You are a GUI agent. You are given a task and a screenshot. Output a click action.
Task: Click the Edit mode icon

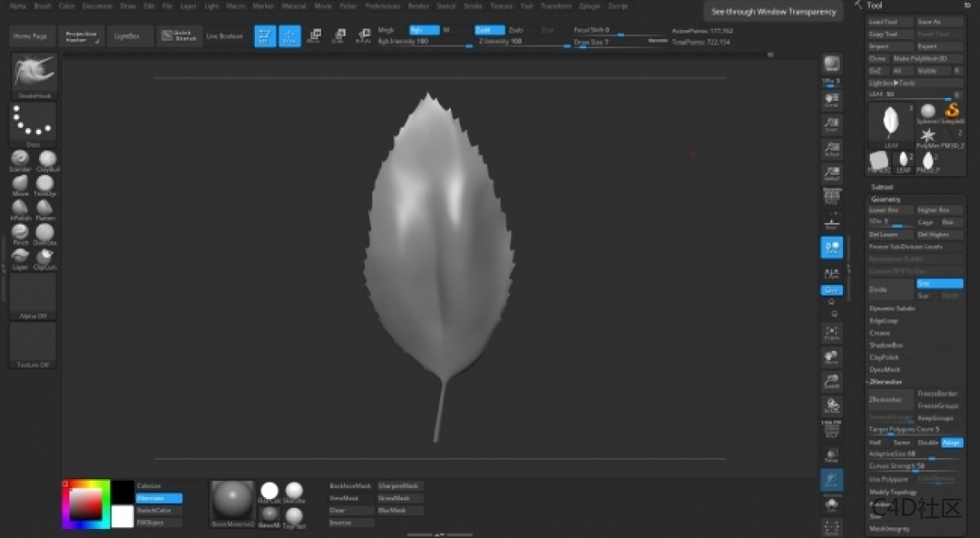click(265, 36)
